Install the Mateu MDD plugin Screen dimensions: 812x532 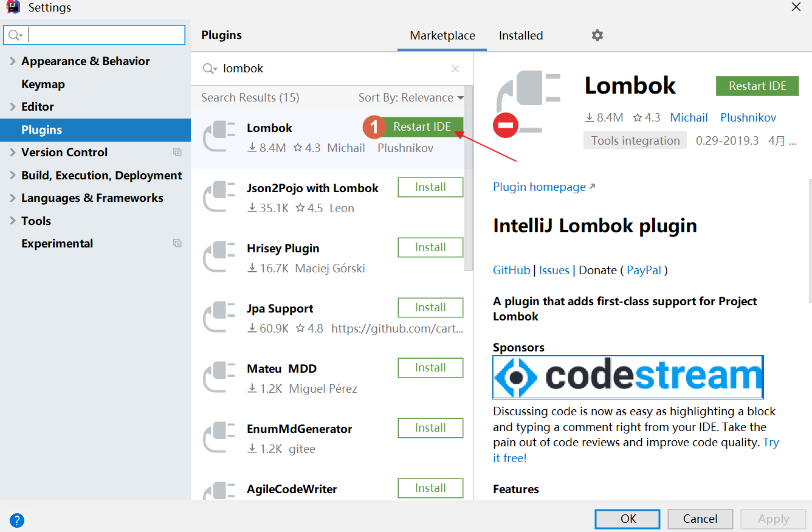430,368
